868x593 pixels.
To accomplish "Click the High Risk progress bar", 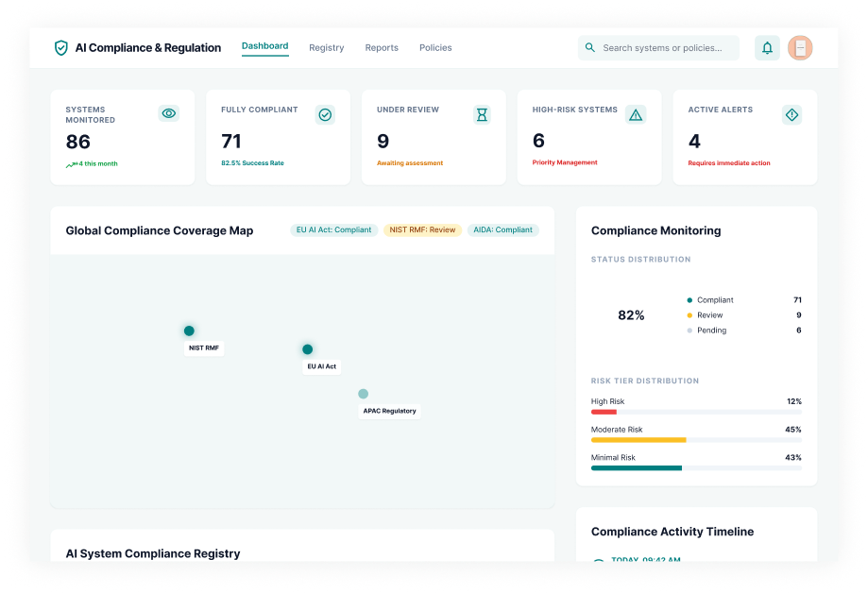I will (x=696, y=412).
